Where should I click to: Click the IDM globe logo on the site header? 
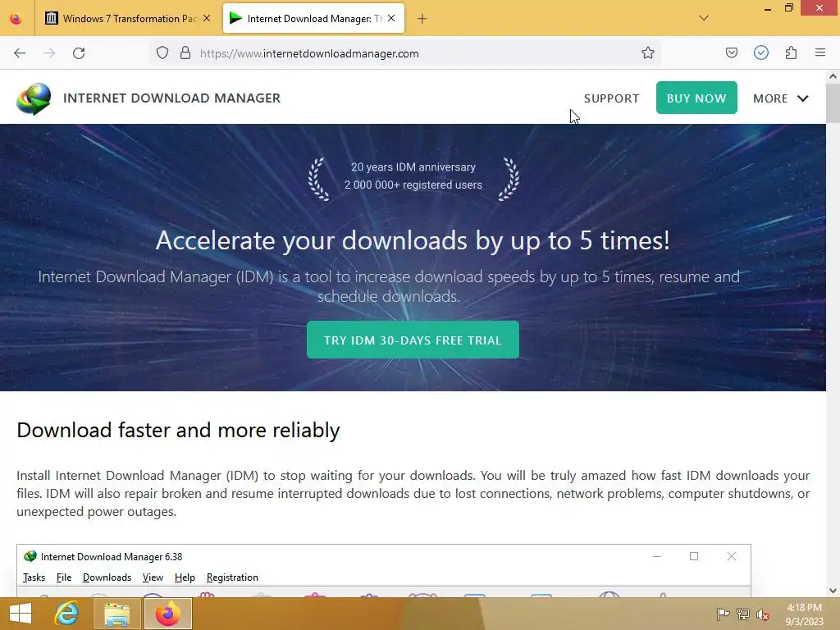[x=33, y=98]
